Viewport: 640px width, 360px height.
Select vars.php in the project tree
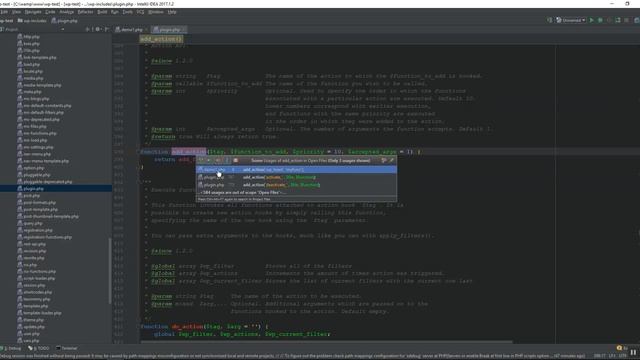pyautogui.click(x=29, y=340)
